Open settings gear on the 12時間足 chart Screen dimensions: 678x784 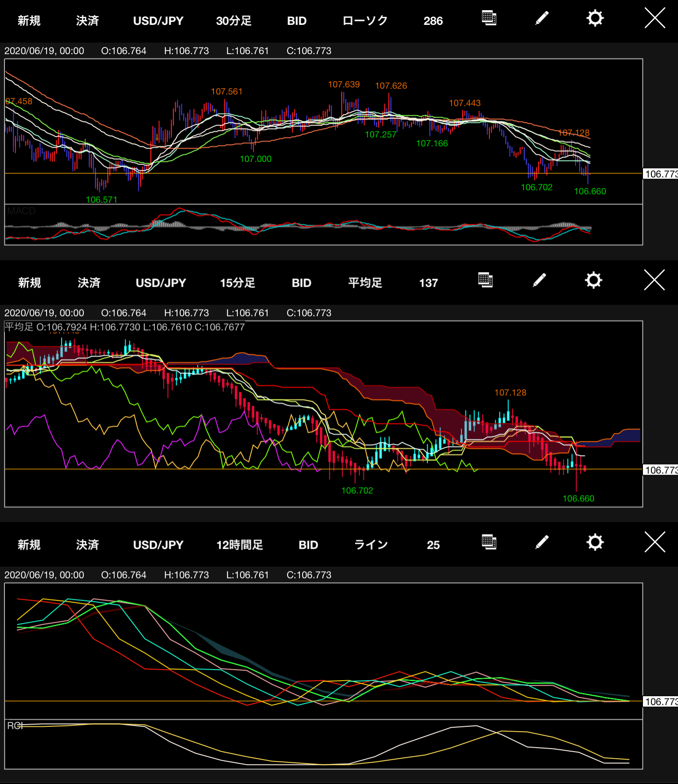595,542
